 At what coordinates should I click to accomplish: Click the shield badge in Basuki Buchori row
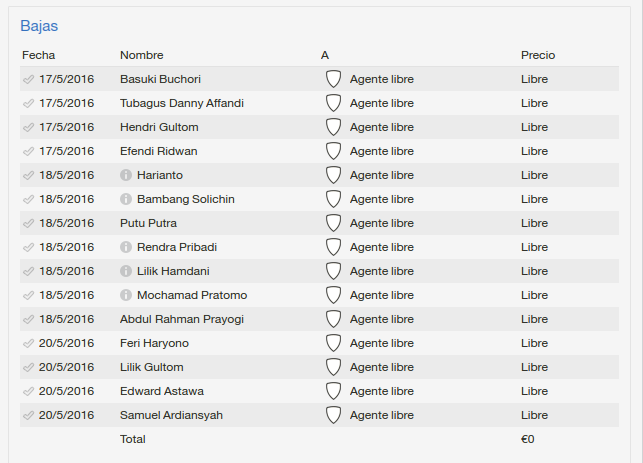click(333, 79)
